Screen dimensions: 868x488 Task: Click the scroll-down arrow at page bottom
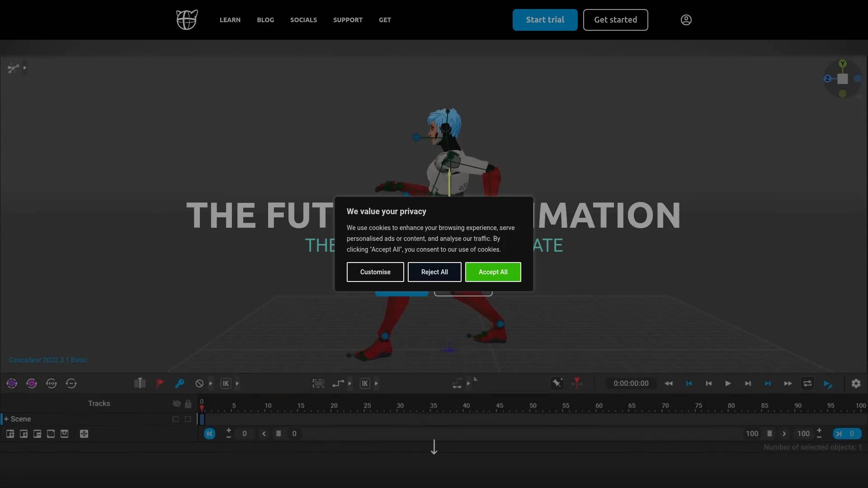(434, 447)
